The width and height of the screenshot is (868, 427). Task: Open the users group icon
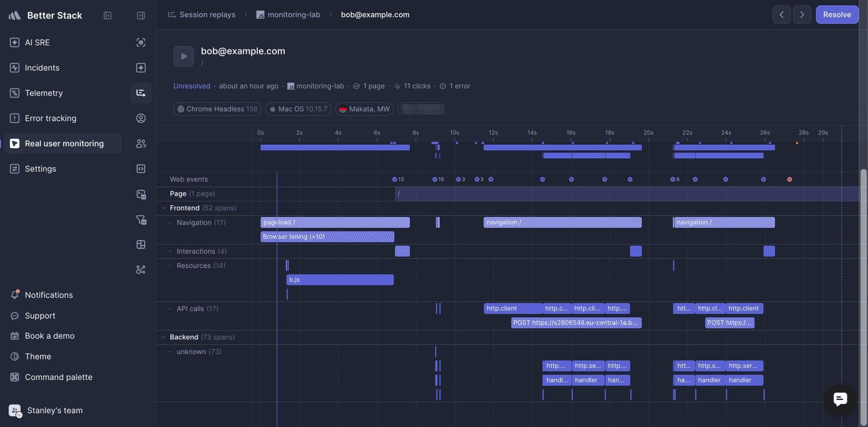[x=141, y=143]
